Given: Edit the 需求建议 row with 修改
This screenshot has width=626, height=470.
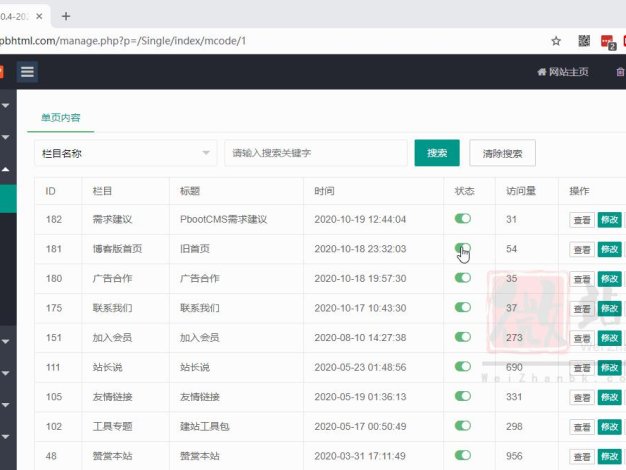Looking at the screenshot, I should pyautogui.click(x=609, y=220).
